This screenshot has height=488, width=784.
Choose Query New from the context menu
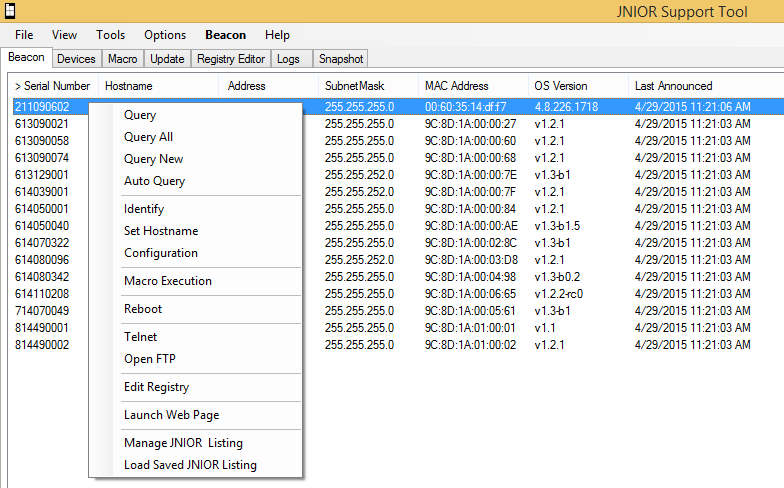pos(196,159)
